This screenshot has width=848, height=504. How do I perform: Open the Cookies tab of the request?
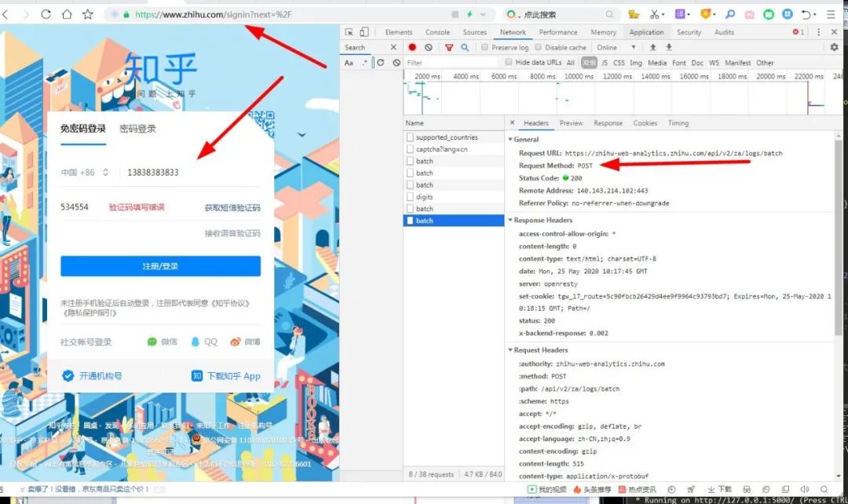(x=645, y=123)
